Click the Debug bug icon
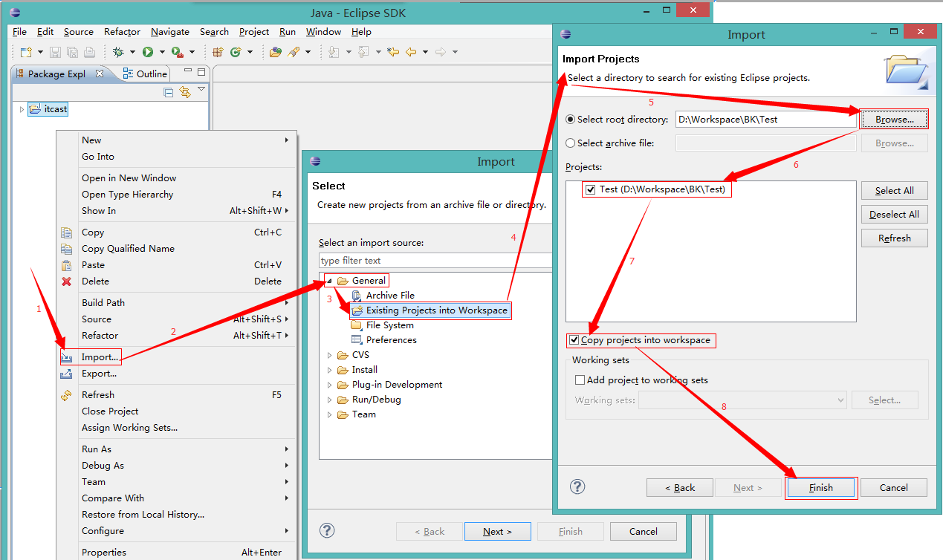This screenshot has width=943, height=560. [118, 52]
